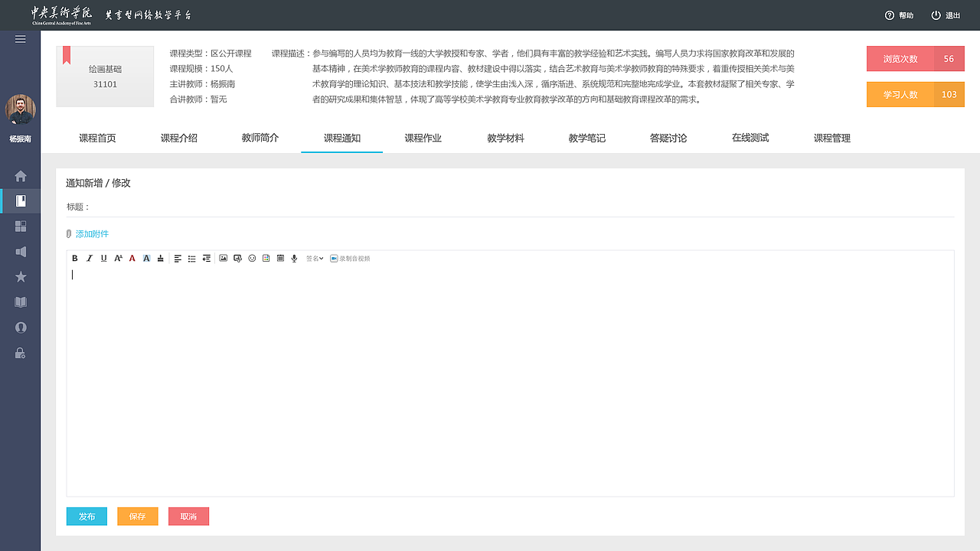Activate the voice input microphone icon
The image size is (980, 551).
(294, 258)
